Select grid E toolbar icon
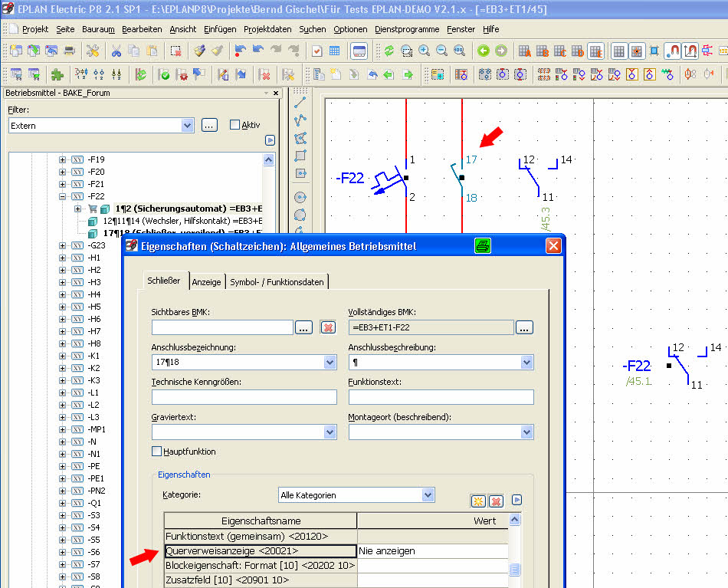 [596, 51]
